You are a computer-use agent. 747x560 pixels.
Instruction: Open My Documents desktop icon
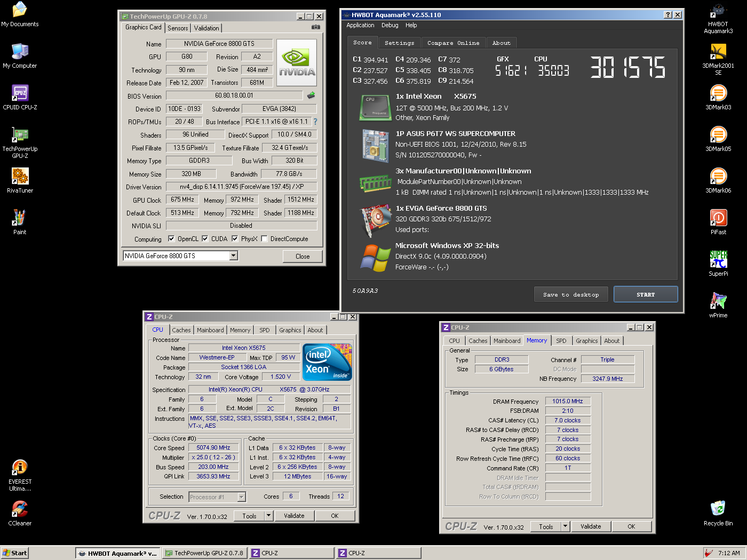[20, 14]
